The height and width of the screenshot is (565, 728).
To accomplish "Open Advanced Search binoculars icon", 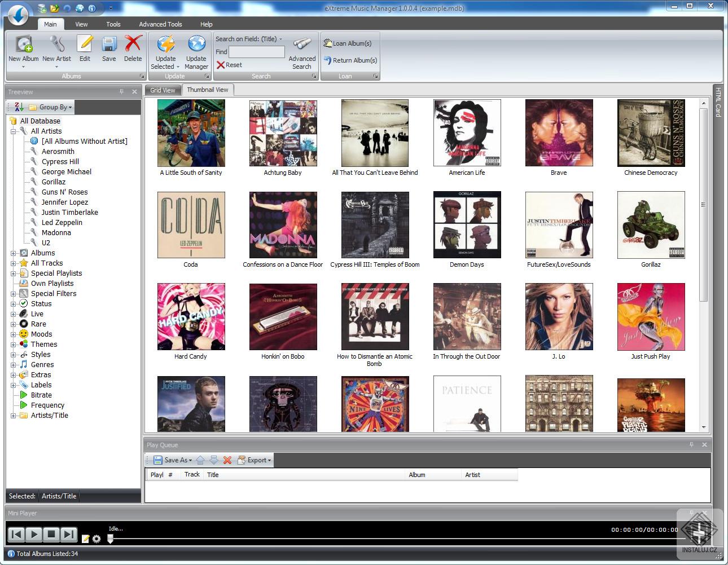I will 302,44.
